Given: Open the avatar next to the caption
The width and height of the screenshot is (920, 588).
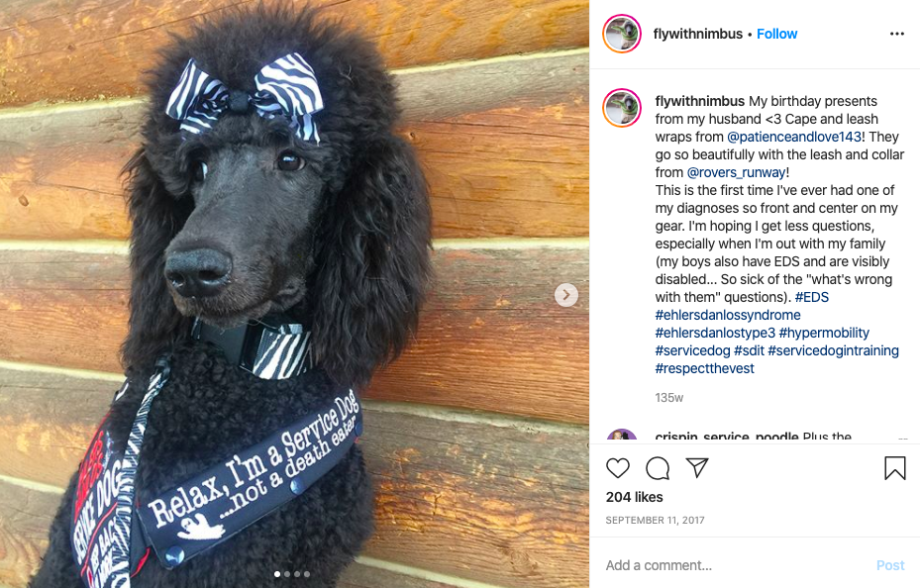Looking at the screenshot, I should point(622,108).
